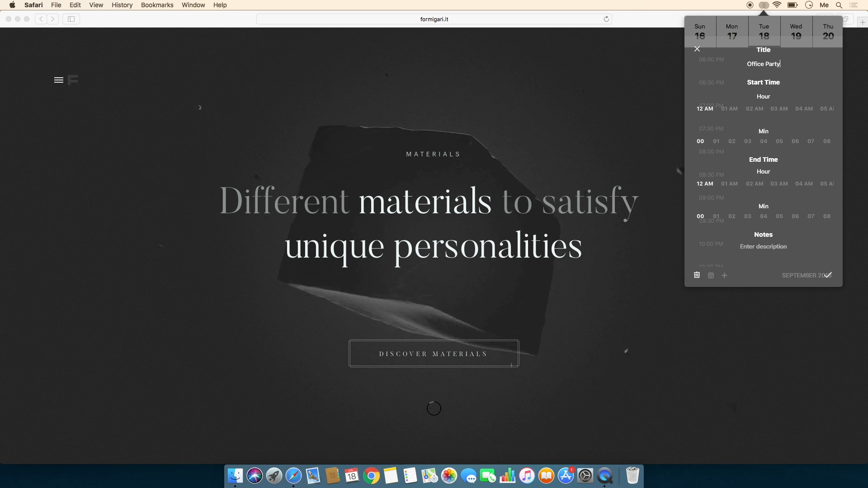The image size is (868, 488).
Task: Click the Notes description field
Action: pos(763,247)
